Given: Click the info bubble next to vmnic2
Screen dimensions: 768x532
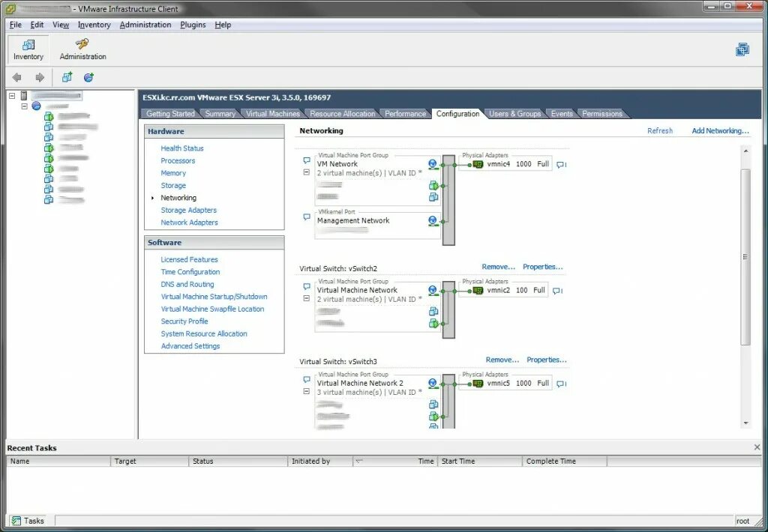Looking at the screenshot, I should click(x=557, y=291).
